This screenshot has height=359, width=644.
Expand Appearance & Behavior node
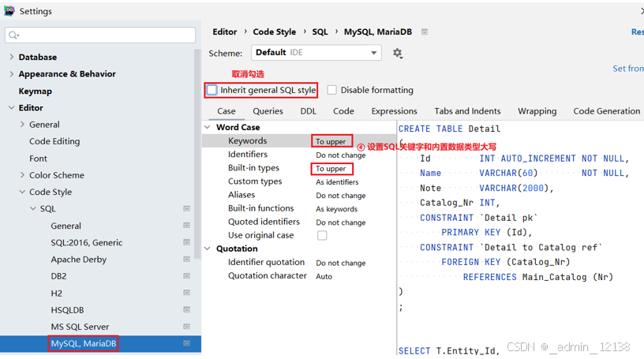[12, 74]
